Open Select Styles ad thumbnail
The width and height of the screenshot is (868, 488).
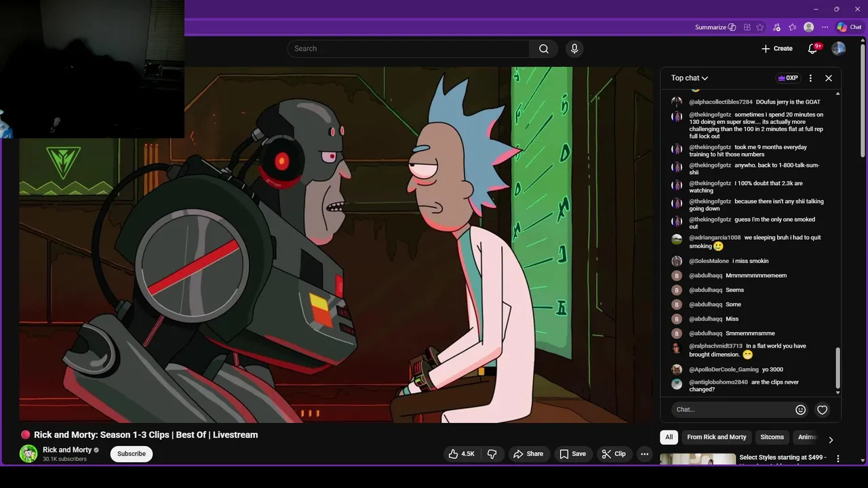pos(698,459)
